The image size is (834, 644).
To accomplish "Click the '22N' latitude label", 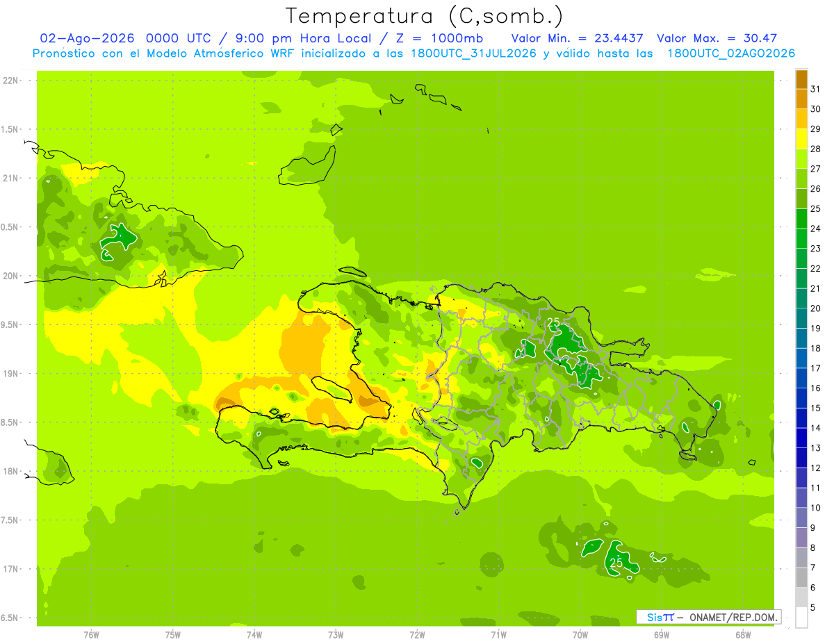I will click(12, 80).
